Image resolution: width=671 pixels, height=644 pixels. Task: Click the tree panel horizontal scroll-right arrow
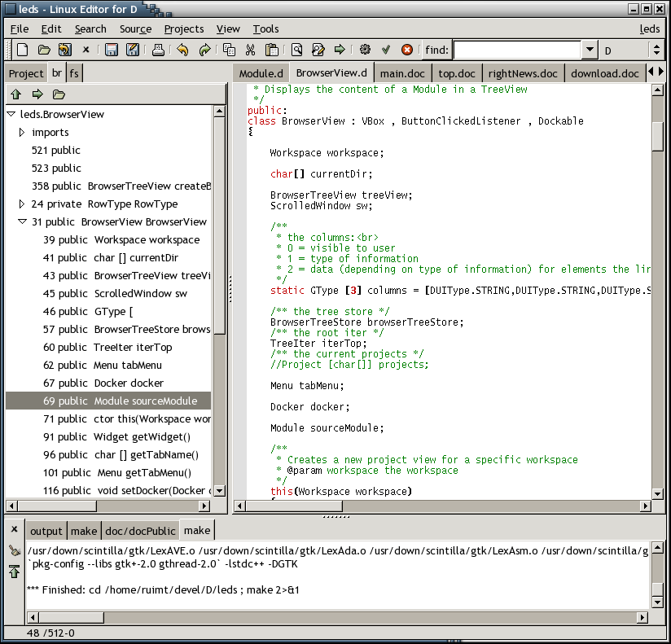tap(204, 506)
